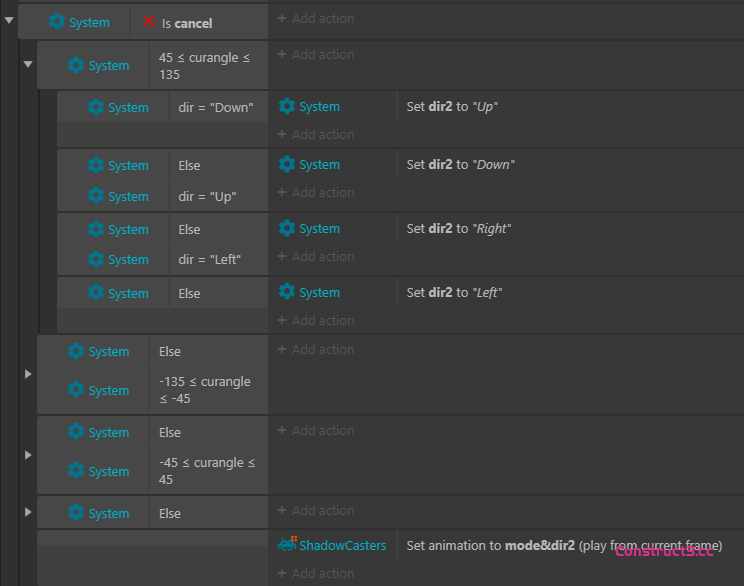Click System gear icon beside Is cancel condition
Image resolution: width=744 pixels, height=586 pixels.
coord(57,22)
